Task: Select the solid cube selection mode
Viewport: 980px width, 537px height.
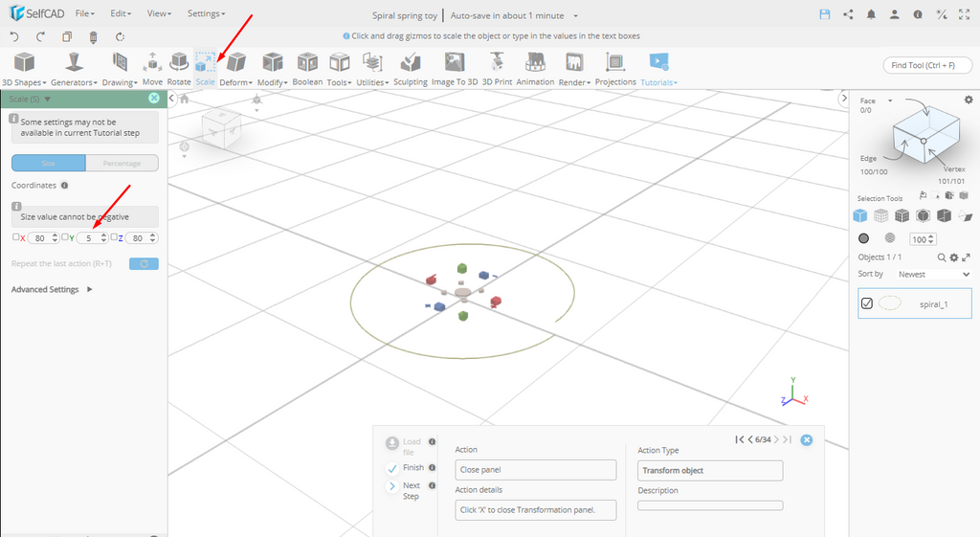Action: tap(860, 215)
